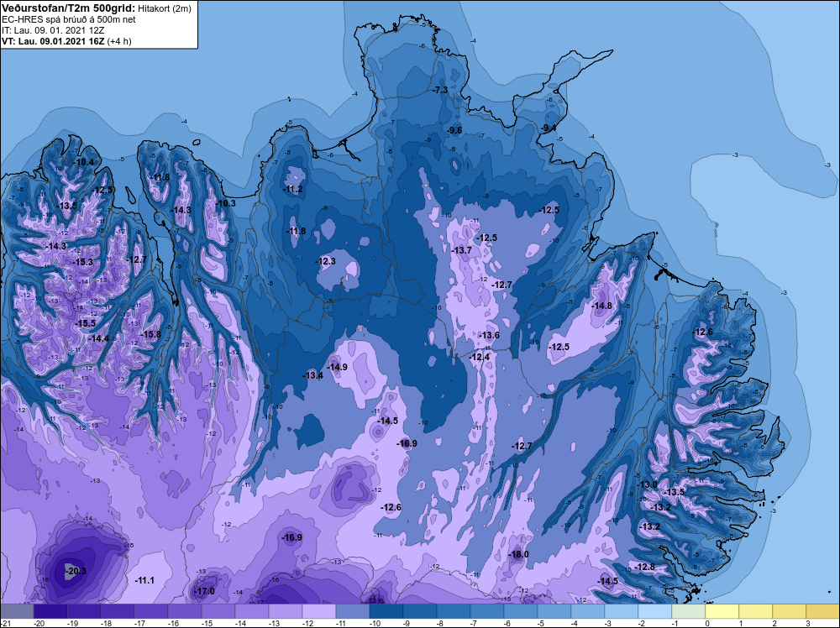Viewport: 840px width, 628px height.
Task: Click the -12.7 label beside the -15.3 label
Action: pos(137,259)
